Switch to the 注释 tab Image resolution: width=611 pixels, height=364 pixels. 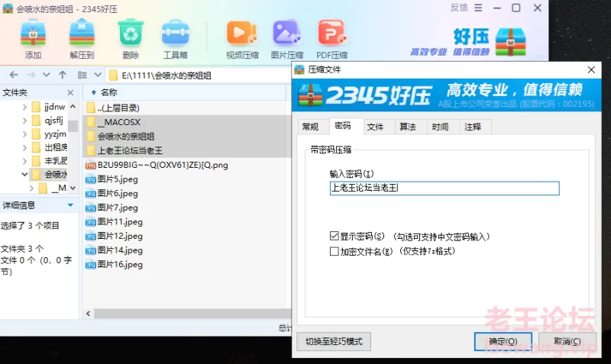tap(473, 127)
